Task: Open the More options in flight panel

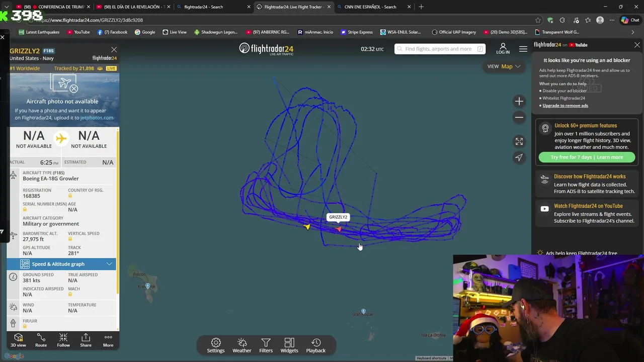Action: 108,340
